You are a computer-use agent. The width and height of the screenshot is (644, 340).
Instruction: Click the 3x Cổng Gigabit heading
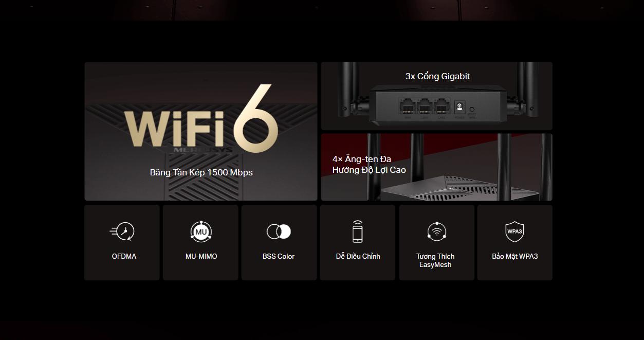[437, 76]
